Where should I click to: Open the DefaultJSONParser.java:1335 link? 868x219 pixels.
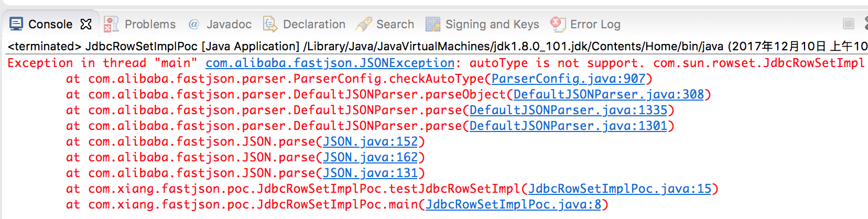click(568, 110)
